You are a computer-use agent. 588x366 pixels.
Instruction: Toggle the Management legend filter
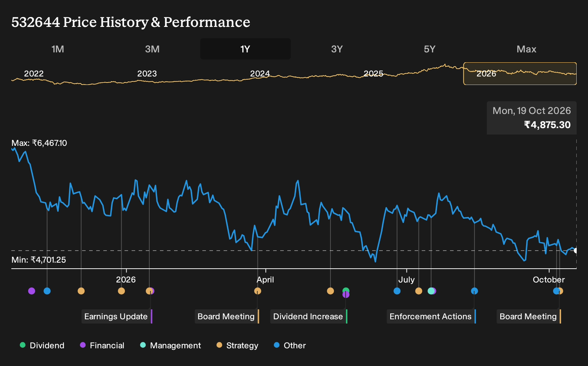pyautogui.click(x=170, y=345)
